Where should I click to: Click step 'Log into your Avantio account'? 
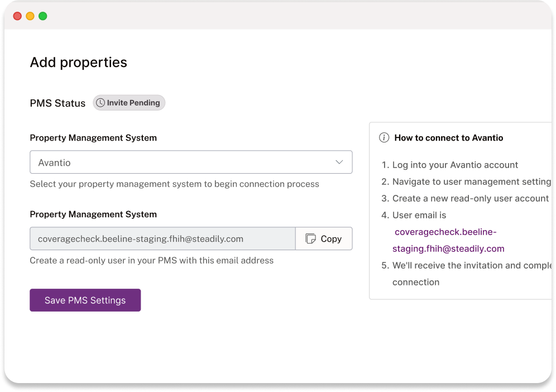coord(455,165)
